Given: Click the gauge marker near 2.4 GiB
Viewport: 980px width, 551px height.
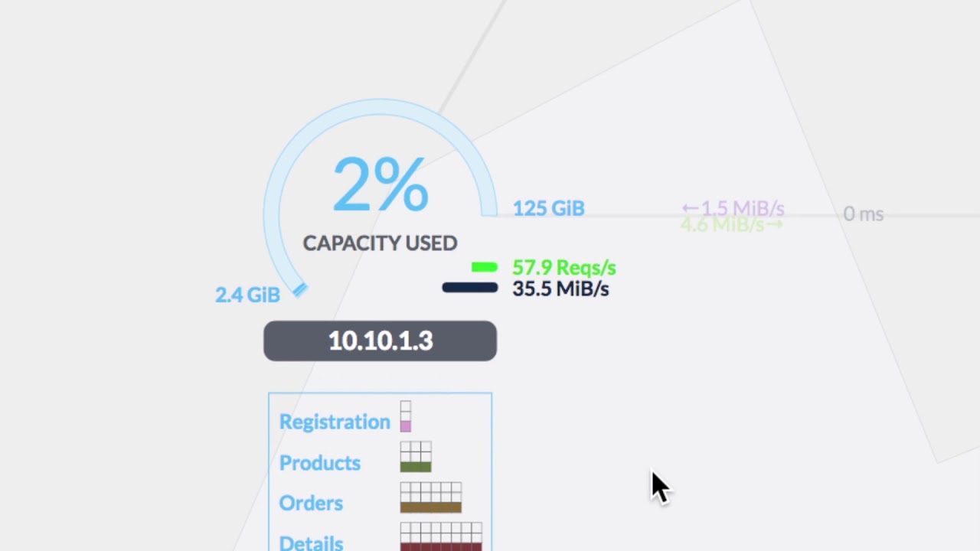Looking at the screenshot, I should [300, 289].
